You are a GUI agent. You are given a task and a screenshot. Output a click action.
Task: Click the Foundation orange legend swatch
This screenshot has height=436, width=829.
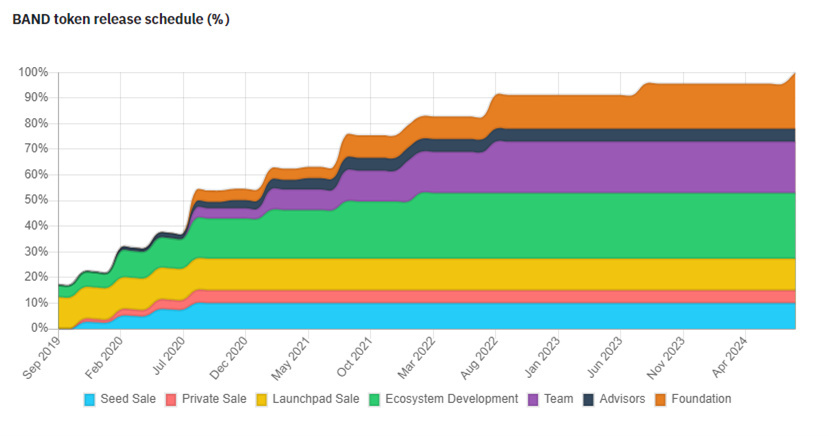click(661, 400)
